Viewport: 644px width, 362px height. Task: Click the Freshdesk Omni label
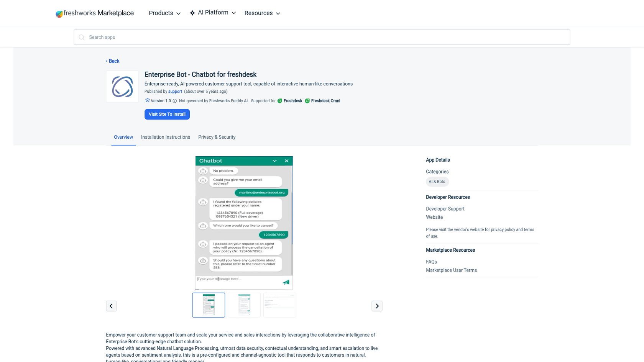325,101
